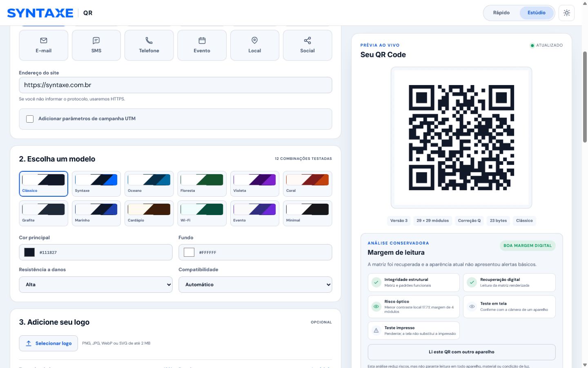Click the Margem de leitura heading

[396, 253]
